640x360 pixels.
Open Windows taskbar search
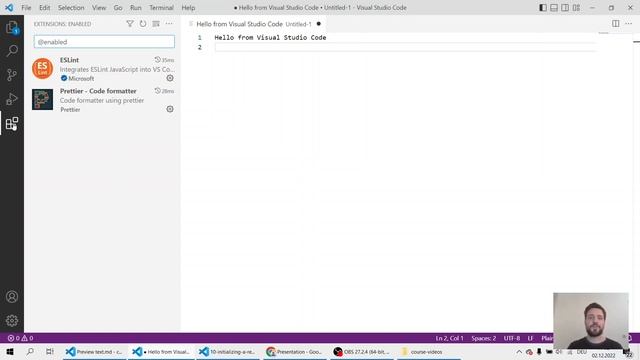(30, 352)
